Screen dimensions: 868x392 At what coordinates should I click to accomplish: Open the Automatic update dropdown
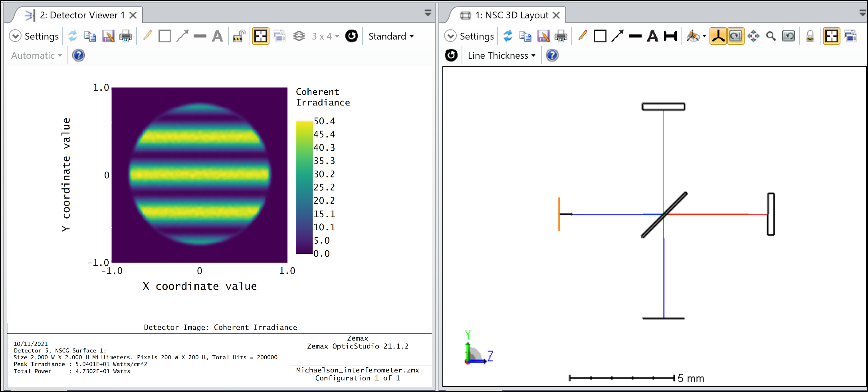point(36,56)
